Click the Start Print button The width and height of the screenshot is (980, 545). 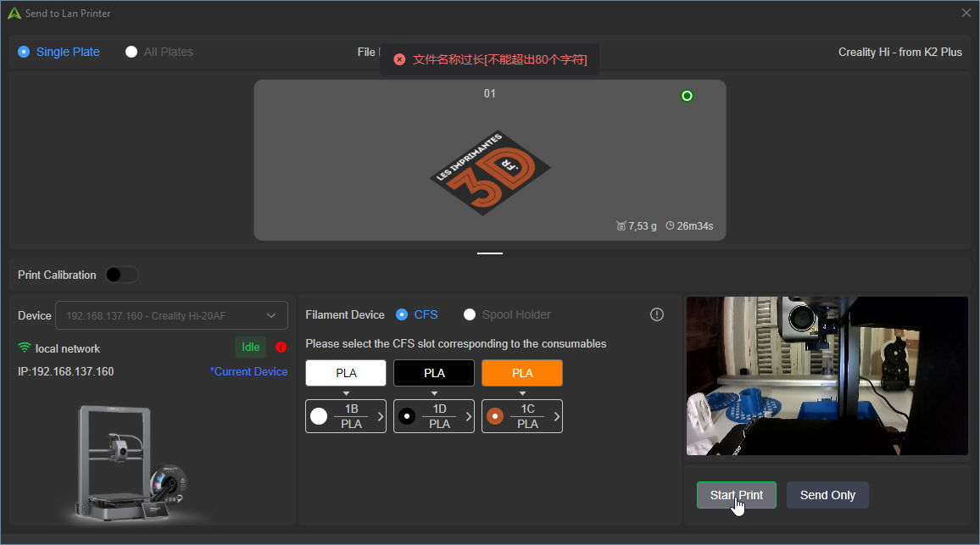736,495
